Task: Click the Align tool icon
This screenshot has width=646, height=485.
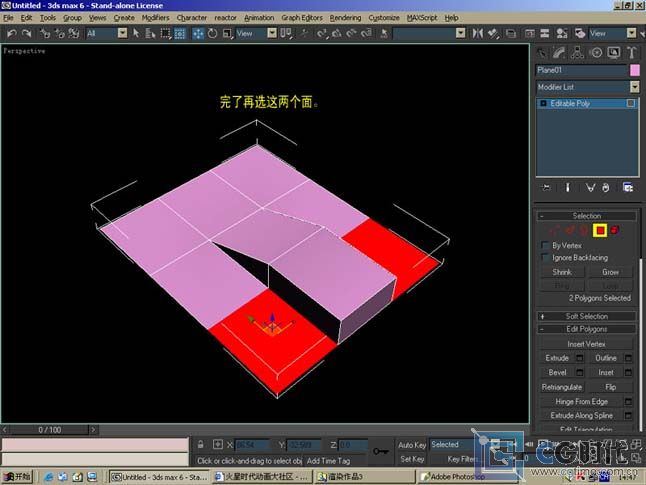Action: coord(493,33)
